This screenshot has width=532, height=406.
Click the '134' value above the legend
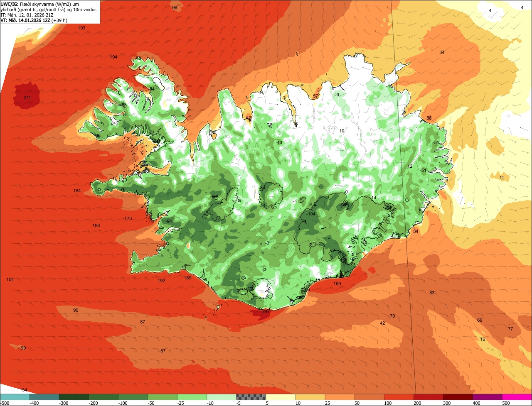pyautogui.click(x=23, y=390)
